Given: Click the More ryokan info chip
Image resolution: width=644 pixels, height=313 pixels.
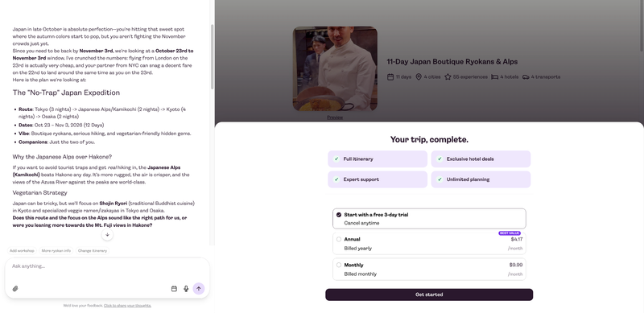Looking at the screenshot, I should click(x=56, y=250).
